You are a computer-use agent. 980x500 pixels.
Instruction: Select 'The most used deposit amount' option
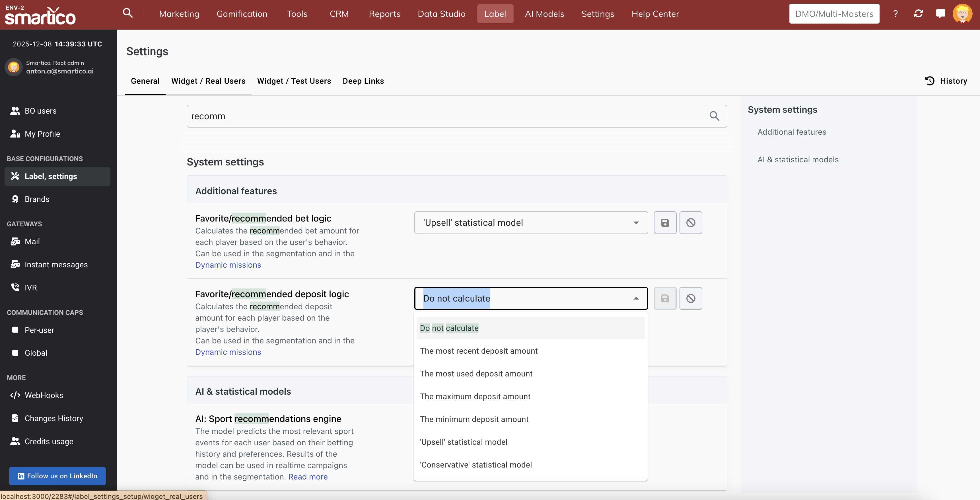tap(476, 374)
